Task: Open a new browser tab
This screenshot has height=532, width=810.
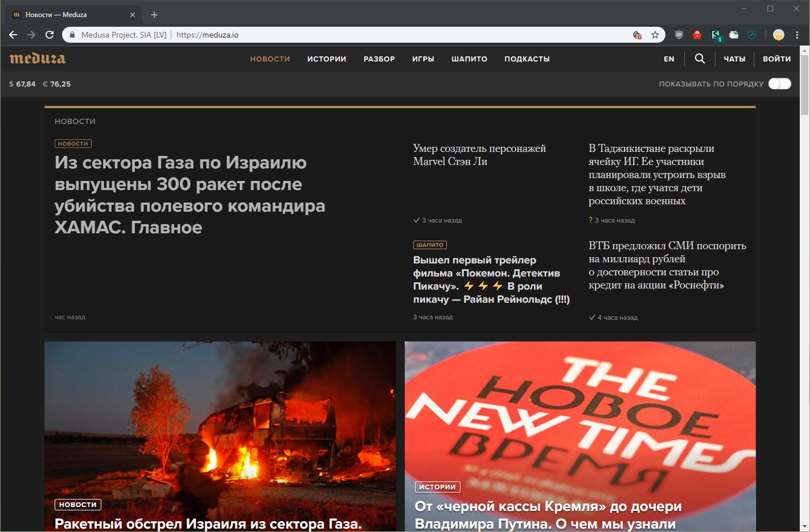Action: [154, 15]
